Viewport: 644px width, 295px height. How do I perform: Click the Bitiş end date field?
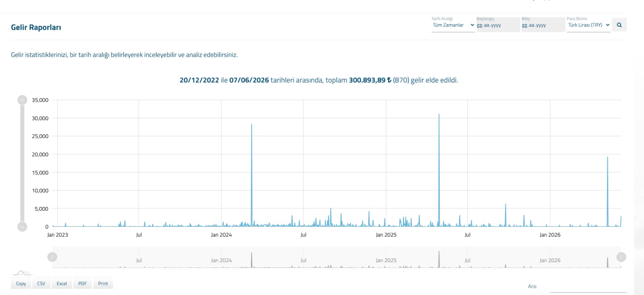pyautogui.click(x=543, y=25)
